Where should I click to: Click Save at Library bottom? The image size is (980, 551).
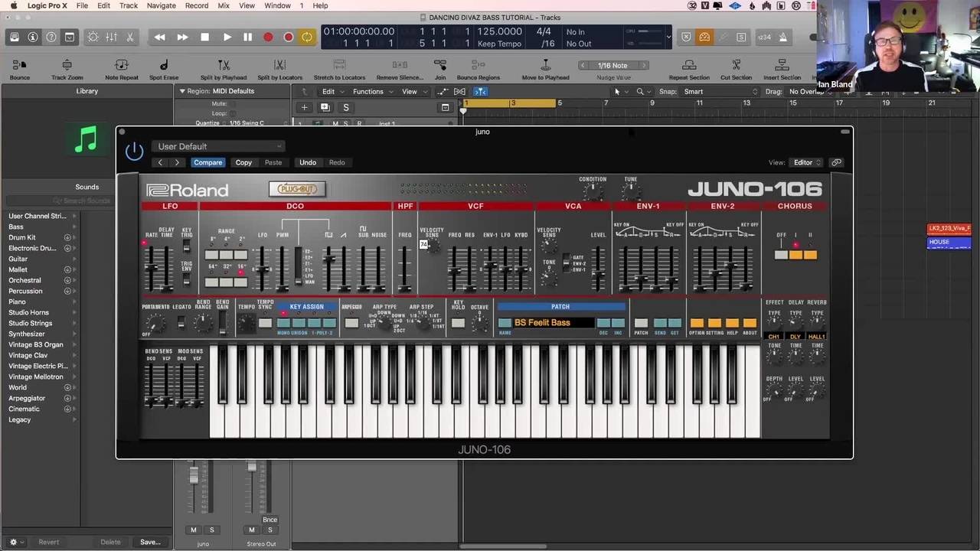150,542
